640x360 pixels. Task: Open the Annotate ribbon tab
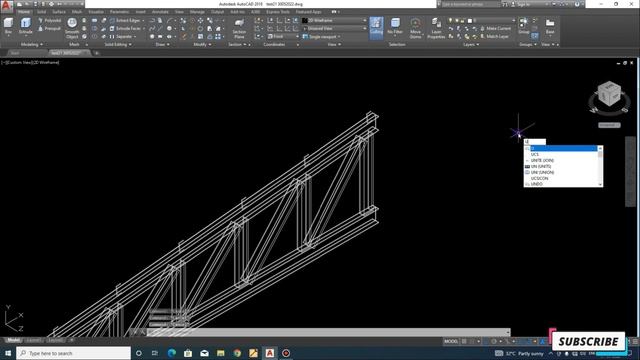[x=160, y=12]
